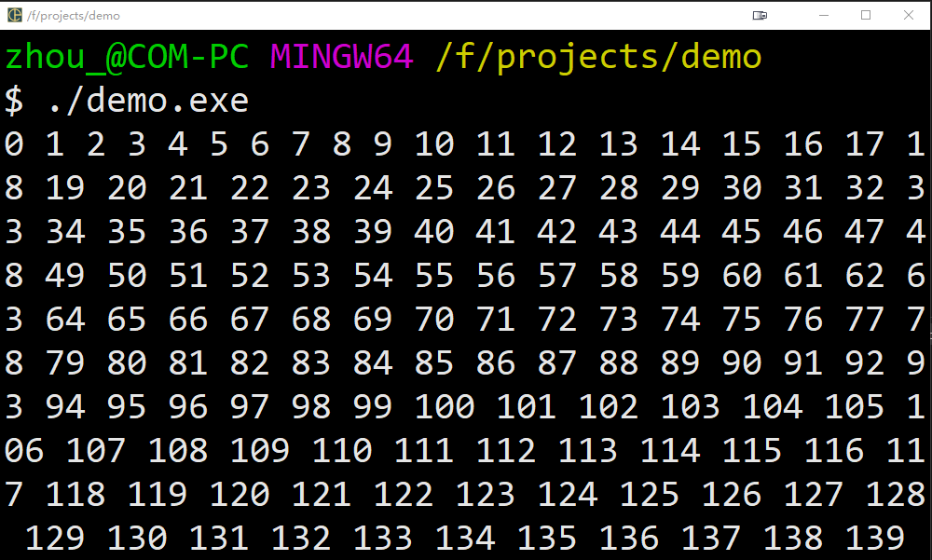Screen dimensions: 932x560
Task: Click the green zhou_@COM-PC username text
Action: coord(127,57)
